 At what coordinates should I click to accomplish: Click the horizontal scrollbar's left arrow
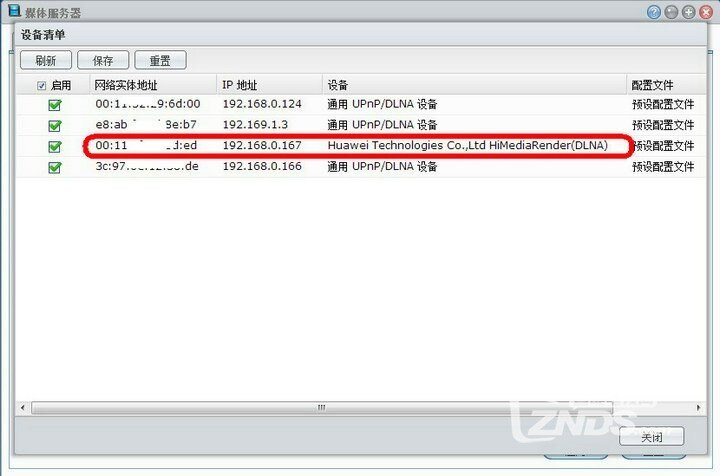(x=22, y=408)
